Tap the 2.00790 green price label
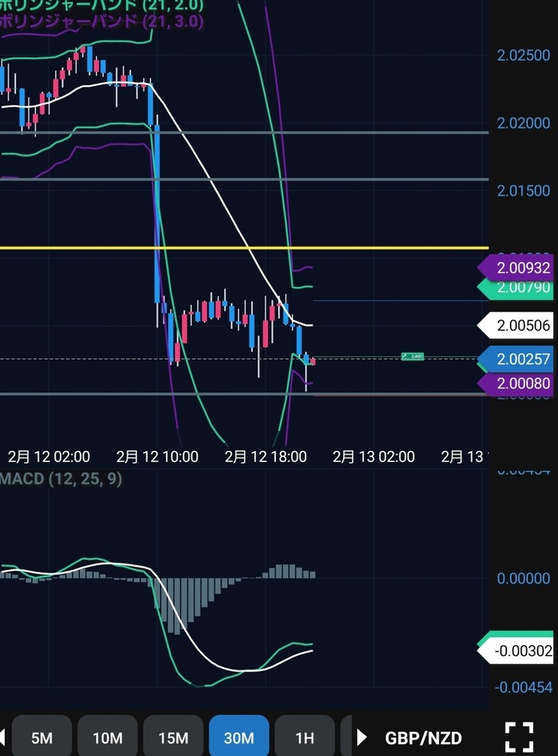 pos(515,288)
